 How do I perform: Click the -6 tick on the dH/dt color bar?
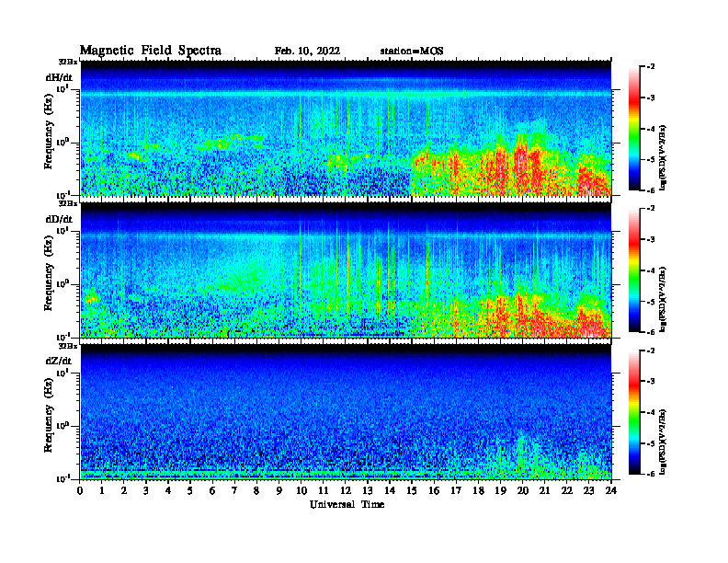click(x=651, y=190)
